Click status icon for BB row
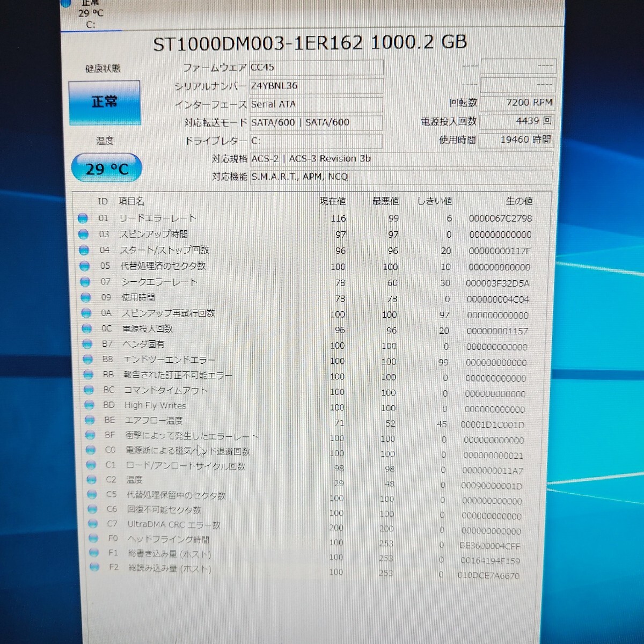This screenshot has height=644, width=644. (88, 375)
